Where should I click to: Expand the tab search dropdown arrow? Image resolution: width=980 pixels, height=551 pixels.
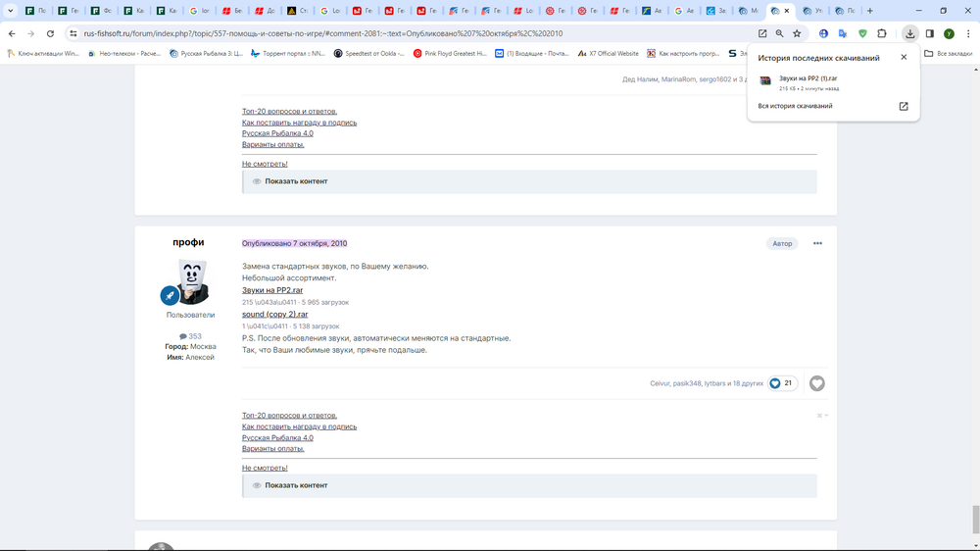[11, 11]
